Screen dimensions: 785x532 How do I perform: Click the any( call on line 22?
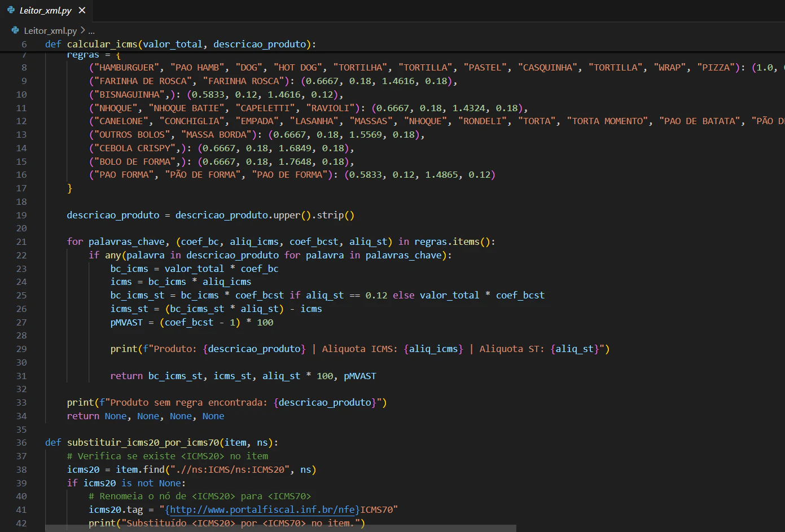(115, 255)
